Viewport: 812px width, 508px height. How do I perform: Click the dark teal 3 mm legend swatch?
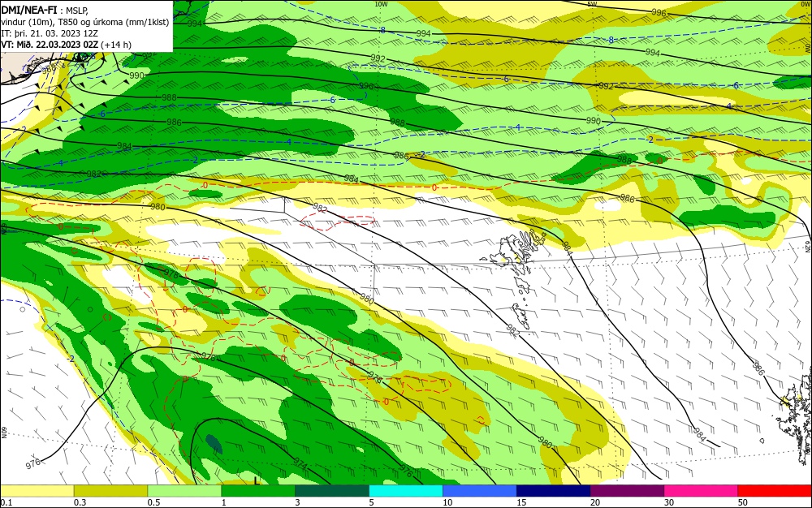332,491
